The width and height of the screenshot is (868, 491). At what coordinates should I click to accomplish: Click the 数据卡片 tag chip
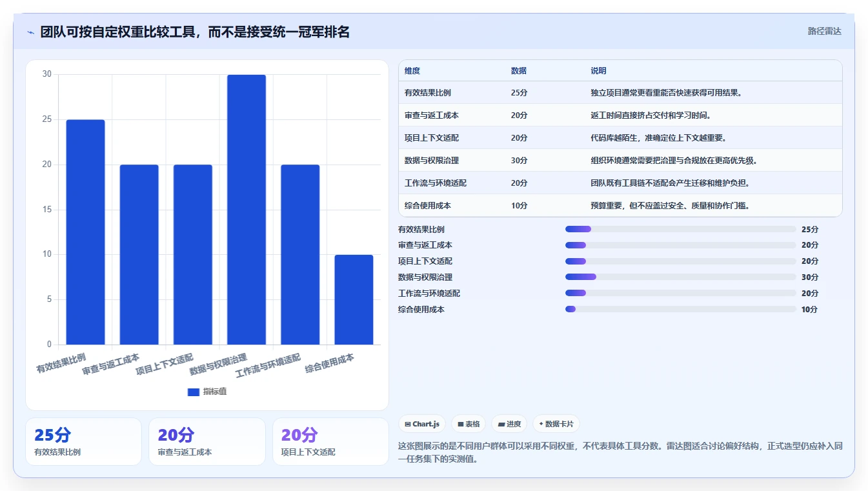[x=556, y=424]
